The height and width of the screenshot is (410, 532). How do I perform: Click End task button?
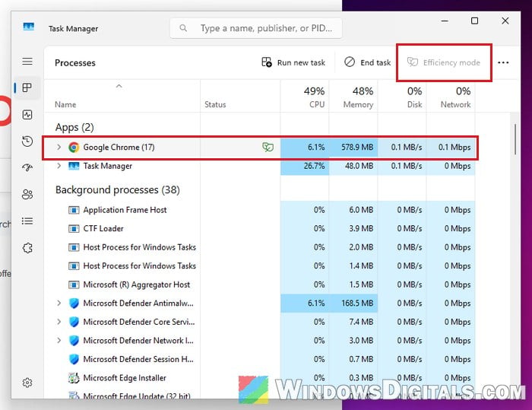pyautogui.click(x=368, y=62)
